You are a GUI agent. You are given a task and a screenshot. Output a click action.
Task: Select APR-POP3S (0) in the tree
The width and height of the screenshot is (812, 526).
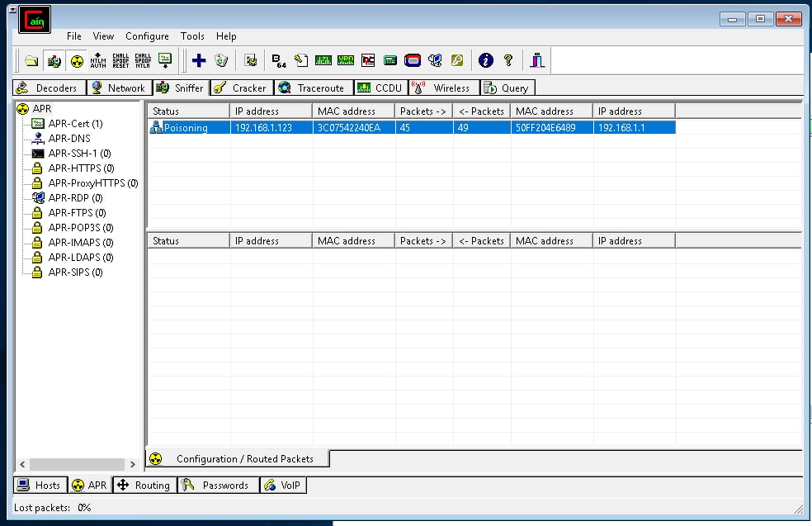click(x=81, y=228)
